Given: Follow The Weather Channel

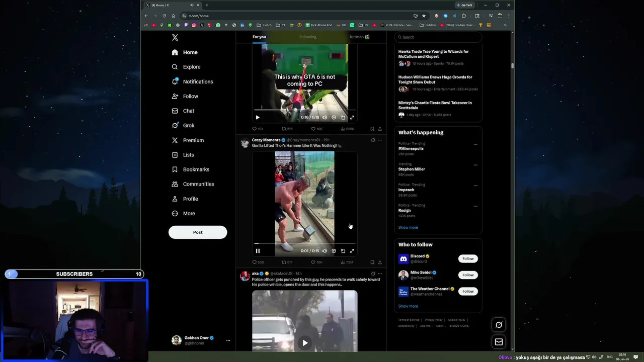Looking at the screenshot, I should pyautogui.click(x=468, y=291).
